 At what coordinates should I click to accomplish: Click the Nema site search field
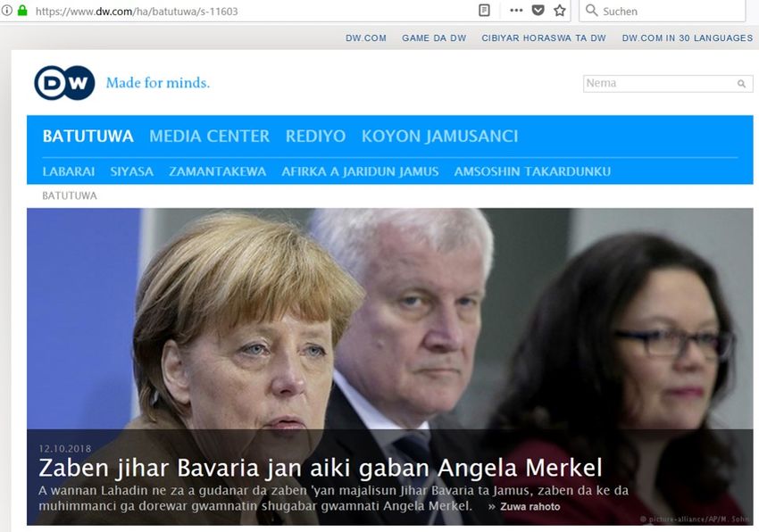tap(659, 84)
